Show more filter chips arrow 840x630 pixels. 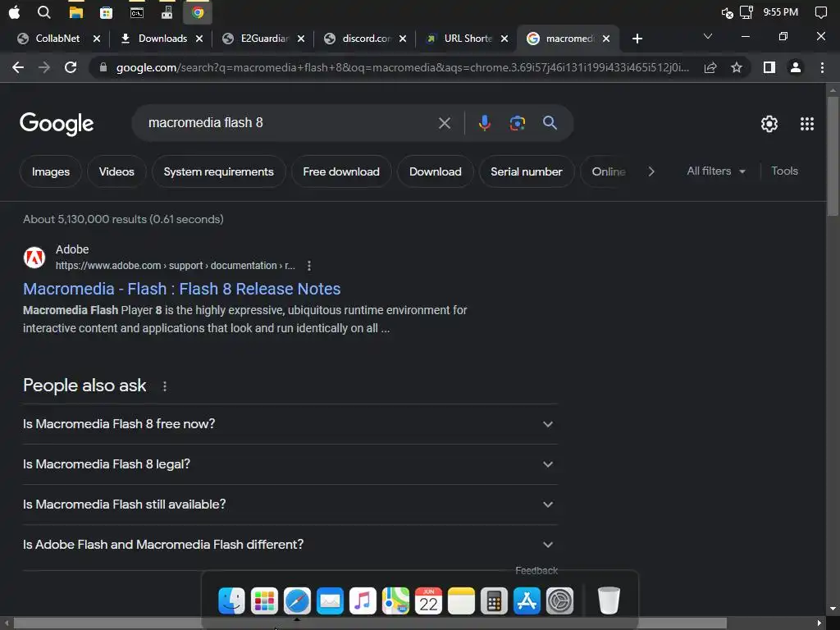coord(651,171)
